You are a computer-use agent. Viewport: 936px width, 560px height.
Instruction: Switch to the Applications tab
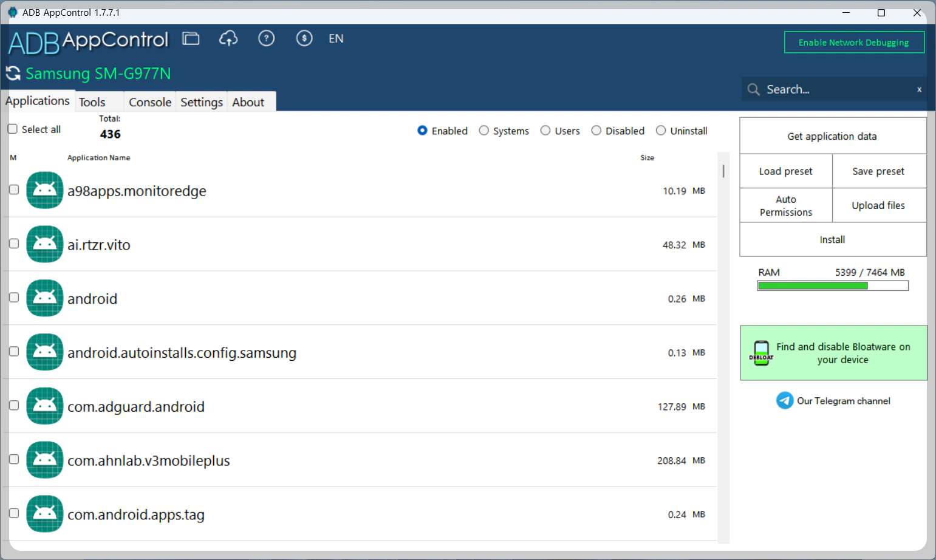[x=38, y=101]
